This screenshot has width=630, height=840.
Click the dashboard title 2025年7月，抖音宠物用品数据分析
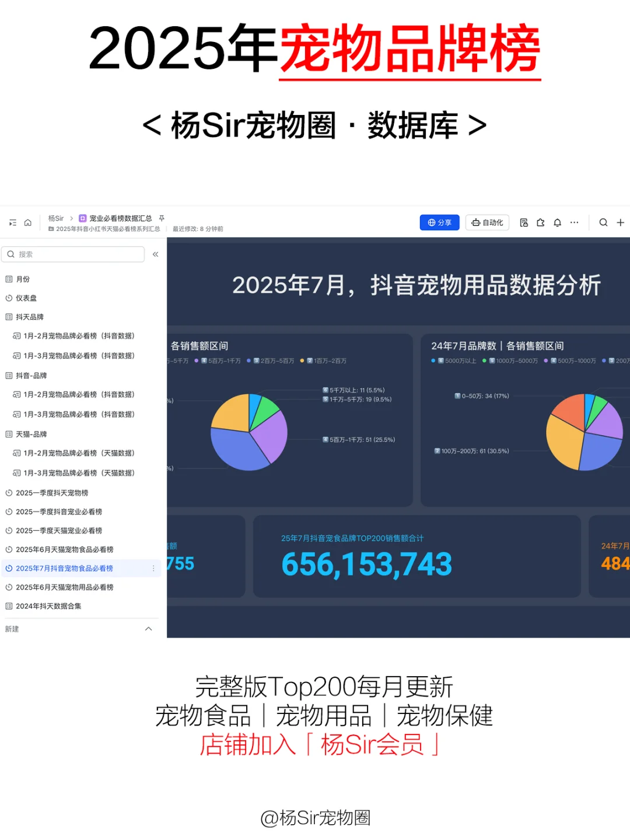(x=416, y=285)
